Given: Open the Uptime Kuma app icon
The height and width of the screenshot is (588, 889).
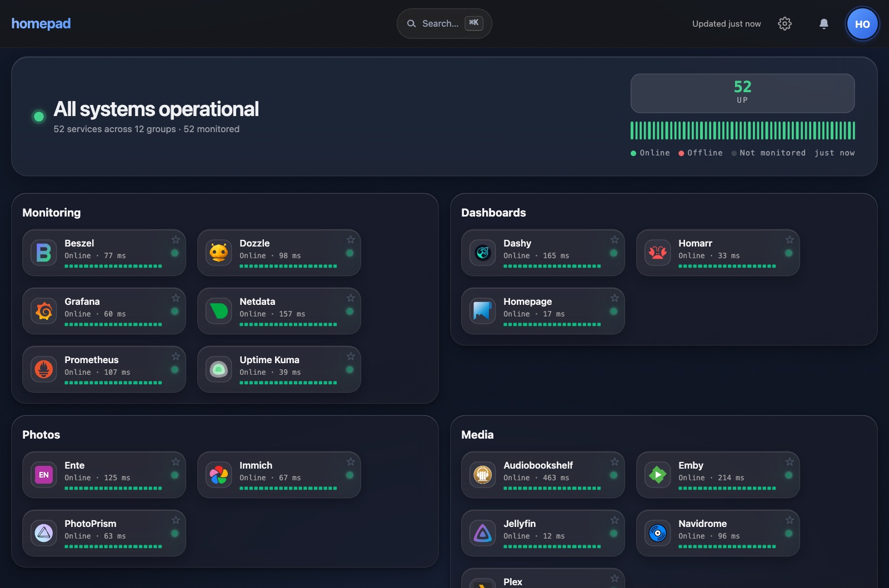Looking at the screenshot, I should click(219, 369).
